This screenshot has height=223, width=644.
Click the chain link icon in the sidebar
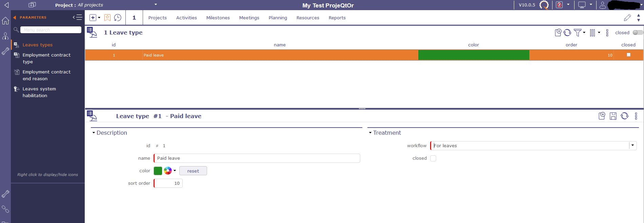tap(5, 209)
